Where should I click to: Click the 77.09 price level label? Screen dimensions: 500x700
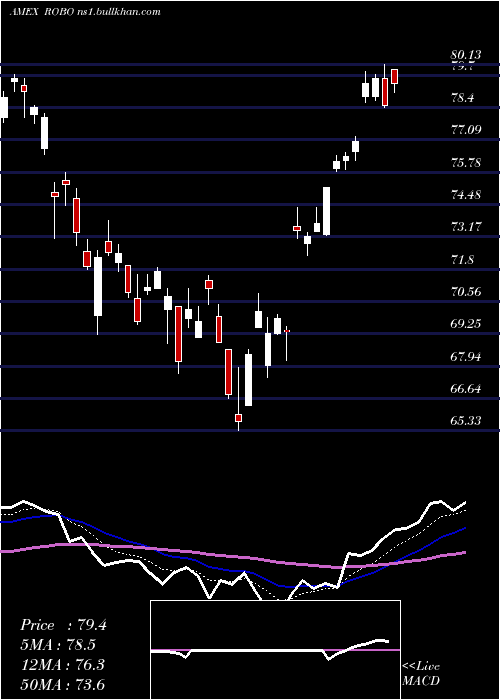[x=466, y=130]
